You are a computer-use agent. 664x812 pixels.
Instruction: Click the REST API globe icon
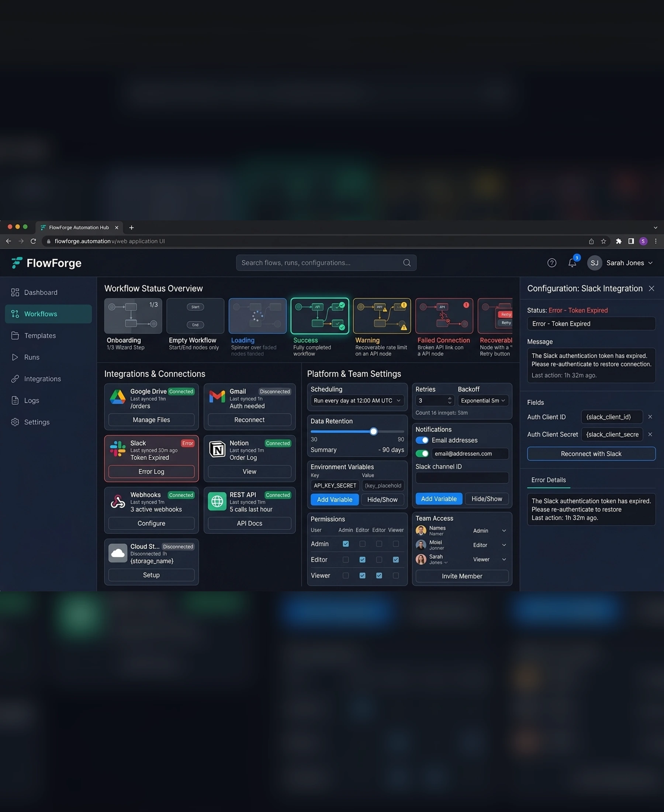coord(217,501)
